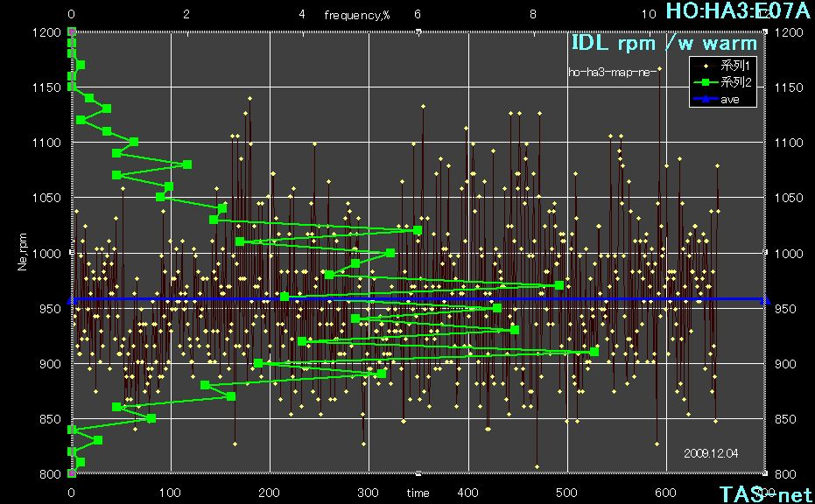Image resolution: width=815 pixels, height=504 pixels.
Task: Select the 系列1 legend entry
Action: point(723,66)
